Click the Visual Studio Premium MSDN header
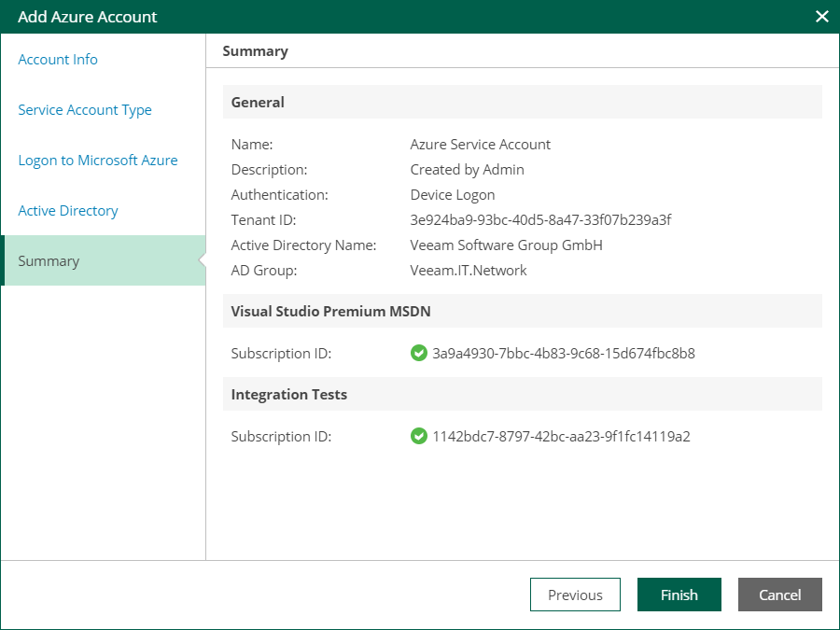 330,312
